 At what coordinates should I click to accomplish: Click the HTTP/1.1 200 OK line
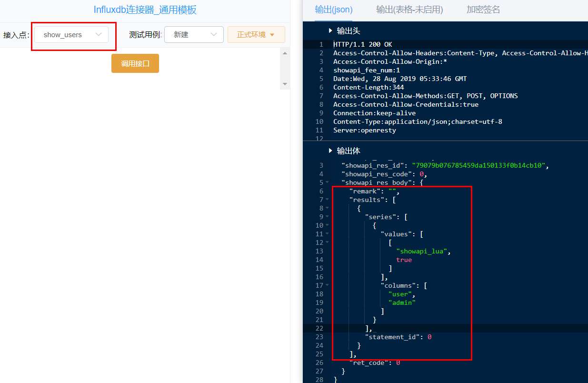click(363, 44)
